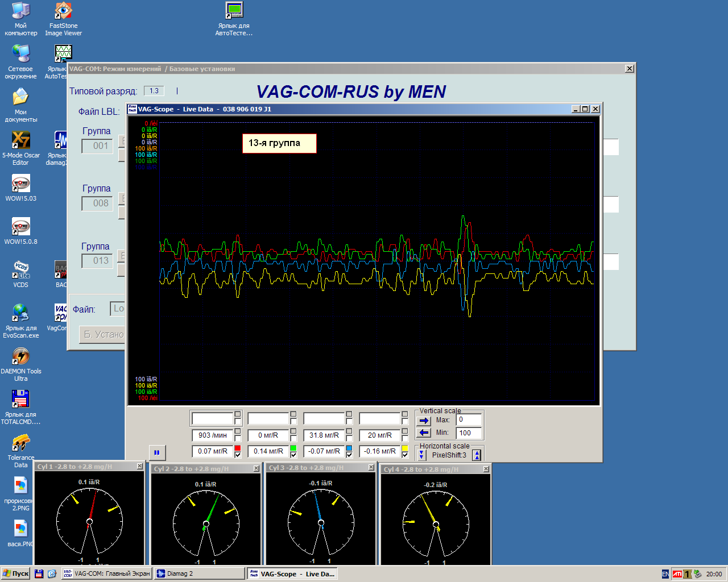Pick the red color swatch for 0.07 мг/R
Image resolution: width=728 pixels, height=582 pixels.
[x=238, y=448]
